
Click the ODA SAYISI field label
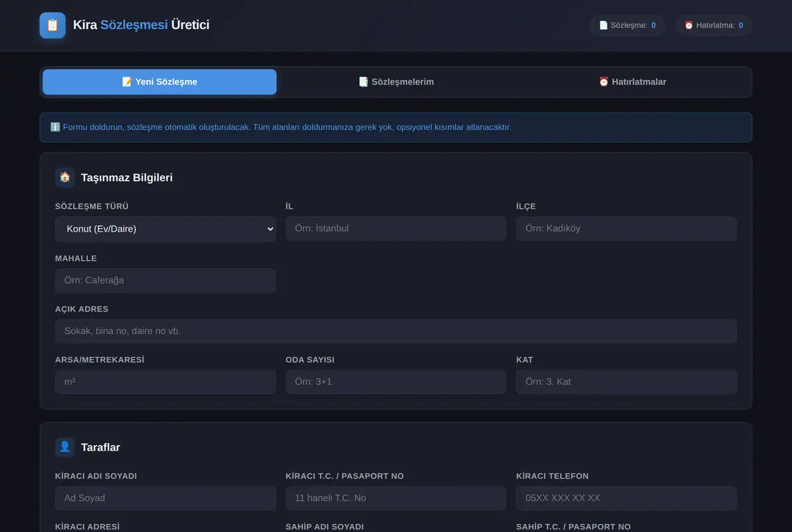pyautogui.click(x=310, y=360)
